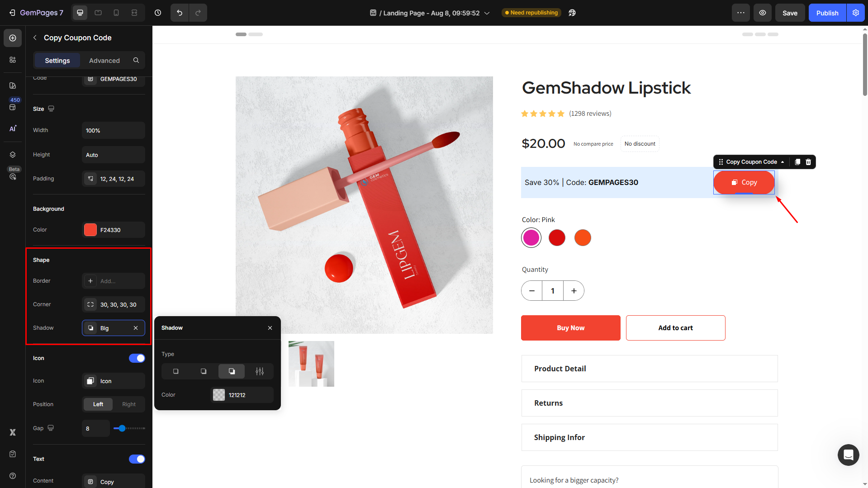Viewport: 868px width, 488px height.
Task: Open version history clock icon
Action: pos(158,13)
